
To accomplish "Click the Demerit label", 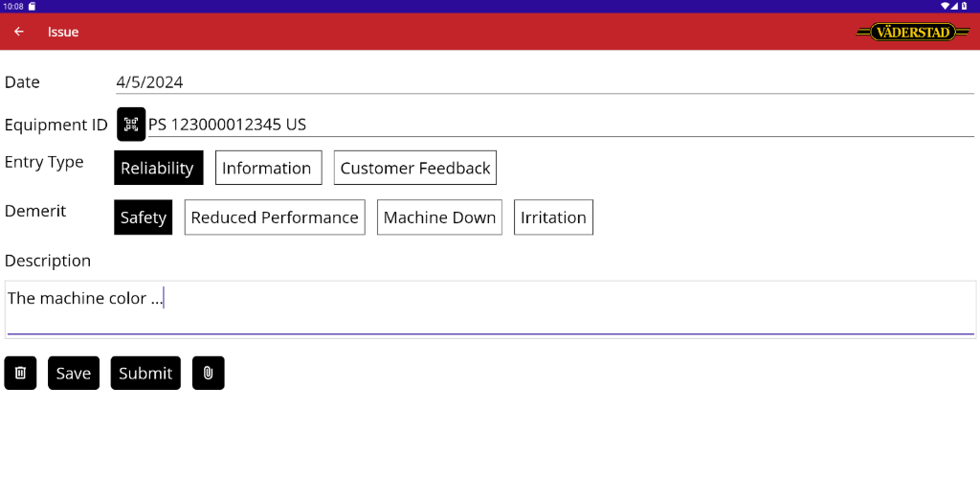I will (35, 211).
